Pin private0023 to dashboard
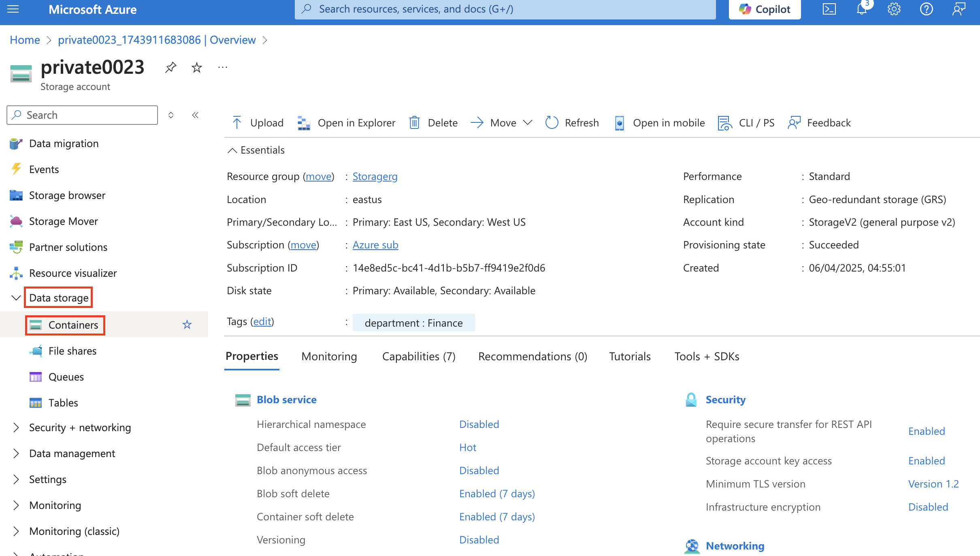The height and width of the screenshot is (556, 980). 171,67
